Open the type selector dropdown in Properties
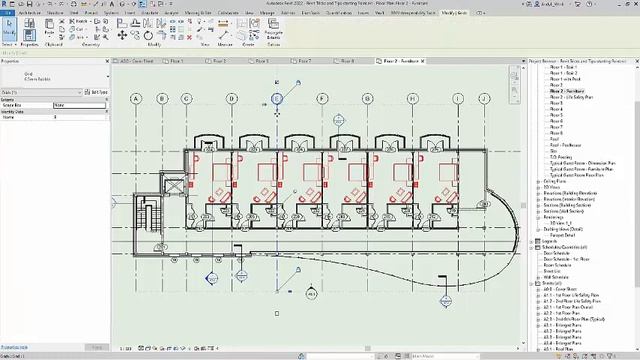This screenshot has width=640, height=360. [108, 77]
